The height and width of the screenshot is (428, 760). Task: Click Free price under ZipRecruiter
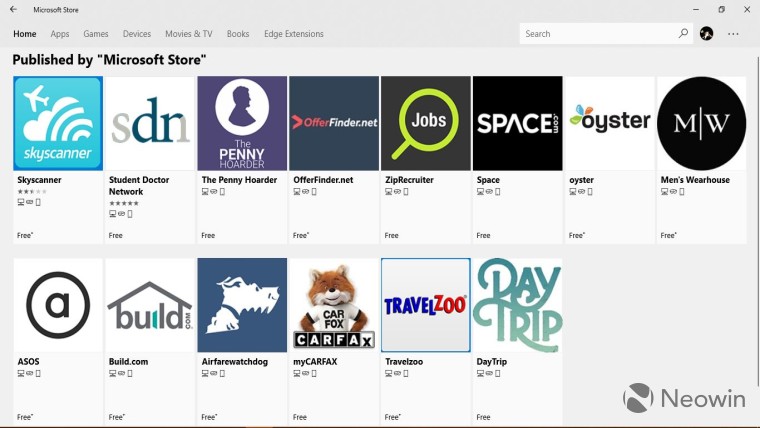pyautogui.click(x=392, y=235)
